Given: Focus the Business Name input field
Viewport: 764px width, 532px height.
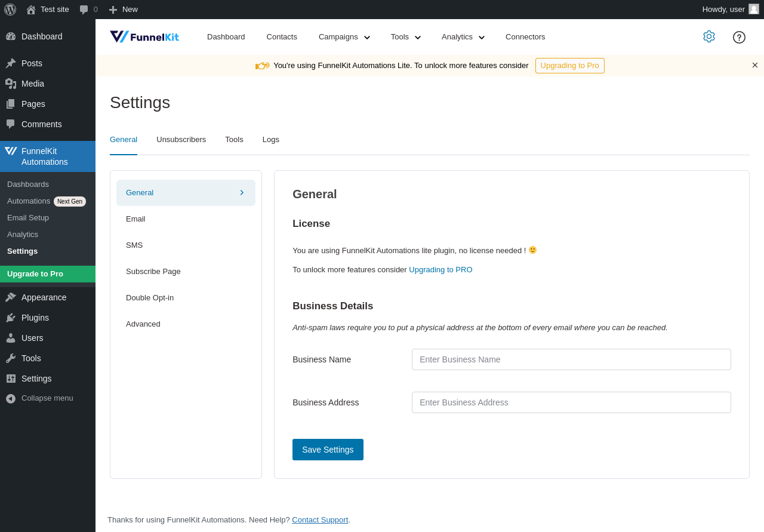Looking at the screenshot, I should (571, 359).
